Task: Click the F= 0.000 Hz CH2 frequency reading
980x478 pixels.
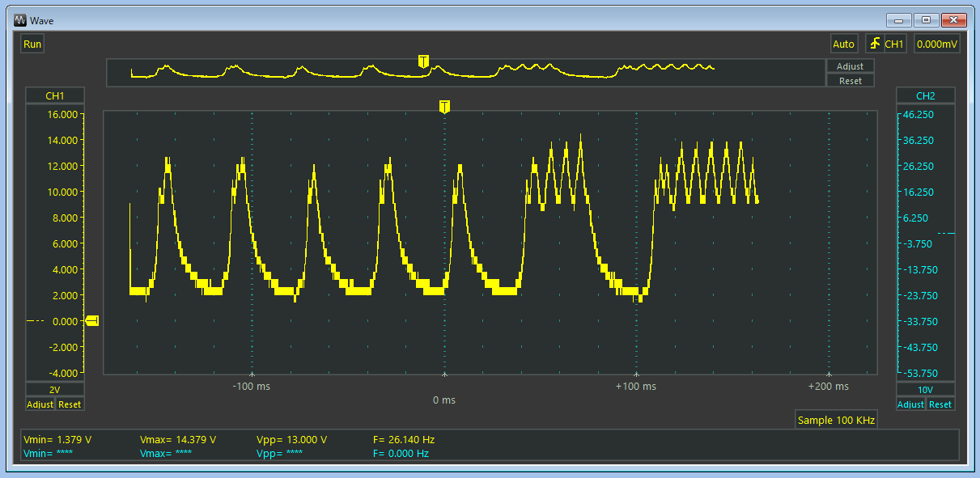Action: pos(401,453)
